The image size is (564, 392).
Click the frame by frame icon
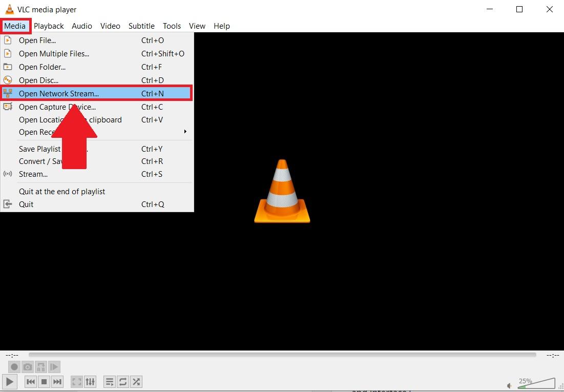(54, 367)
